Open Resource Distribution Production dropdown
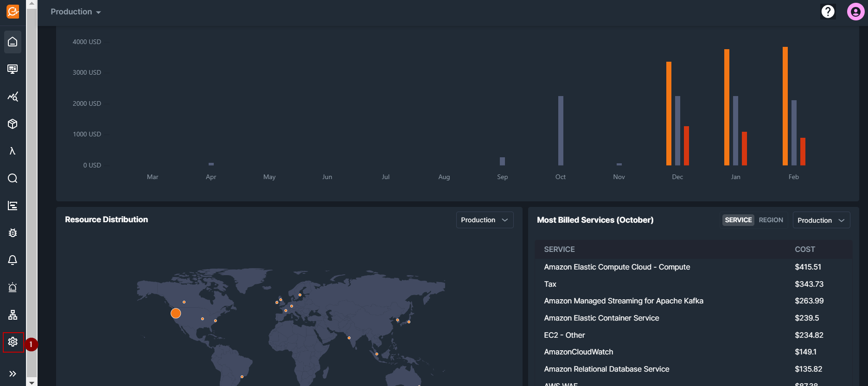Image resolution: width=868 pixels, height=386 pixels. click(485, 220)
